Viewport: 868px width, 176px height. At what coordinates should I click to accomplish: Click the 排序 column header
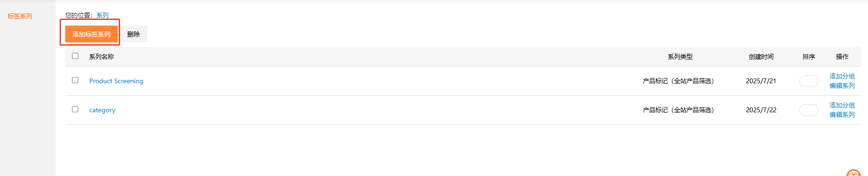[x=809, y=57]
